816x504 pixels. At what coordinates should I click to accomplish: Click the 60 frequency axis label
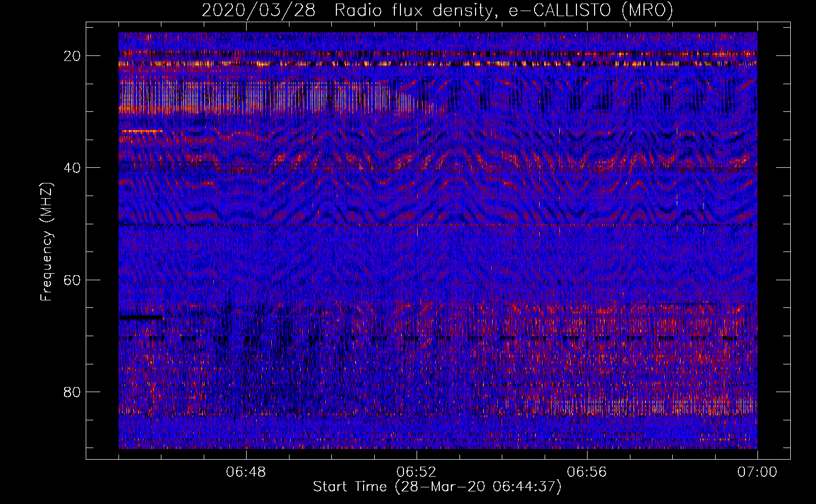tap(72, 280)
